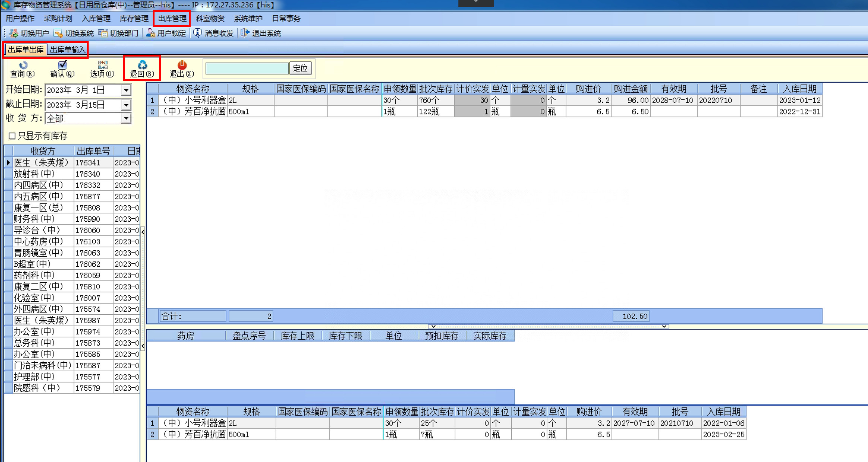This screenshot has height=462, width=868.
Task: Click the 确认 checkmark icon
Action: 62,65
